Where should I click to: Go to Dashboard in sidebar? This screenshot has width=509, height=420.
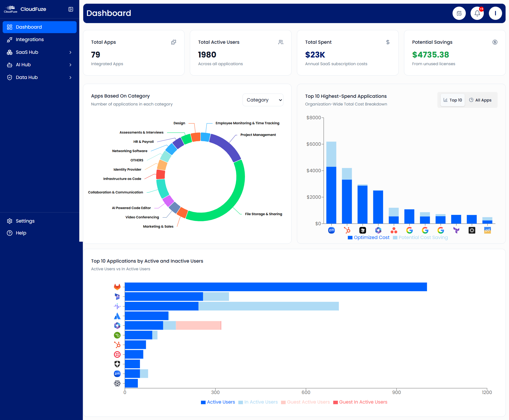pyautogui.click(x=40, y=27)
